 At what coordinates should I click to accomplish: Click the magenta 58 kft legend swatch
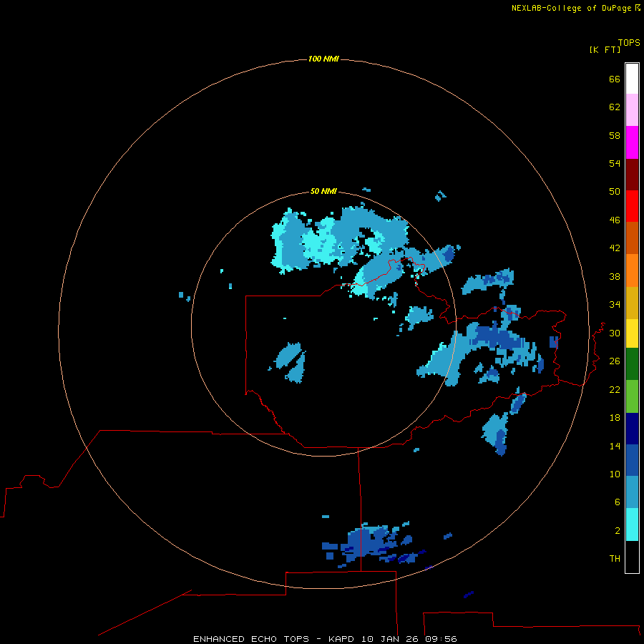[632, 142]
